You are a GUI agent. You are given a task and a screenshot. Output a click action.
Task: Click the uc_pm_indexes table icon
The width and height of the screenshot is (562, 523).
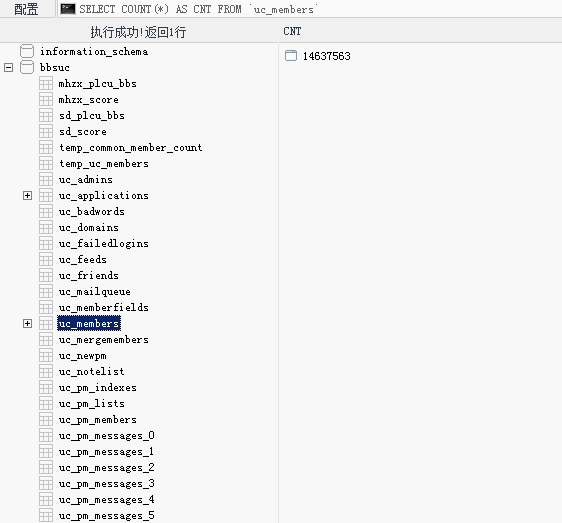coord(46,388)
